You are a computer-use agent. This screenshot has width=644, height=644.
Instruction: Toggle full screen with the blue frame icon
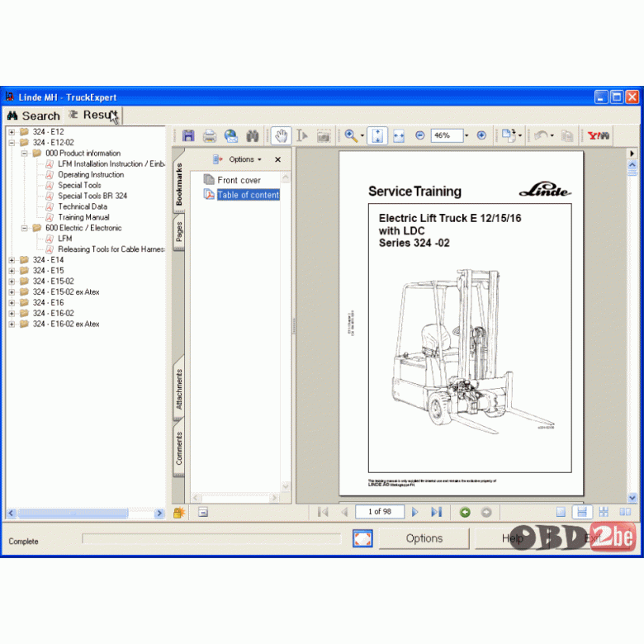362,538
